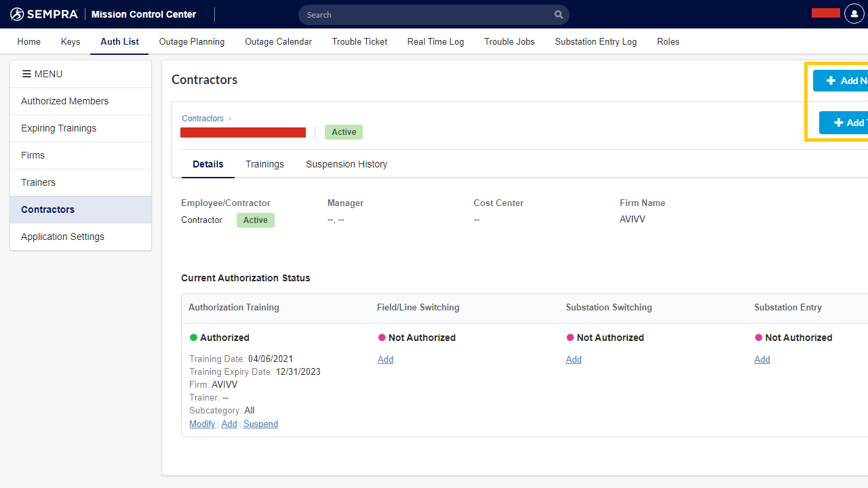Open the Suspension History tab
This screenshot has height=488, width=868.
click(x=346, y=164)
